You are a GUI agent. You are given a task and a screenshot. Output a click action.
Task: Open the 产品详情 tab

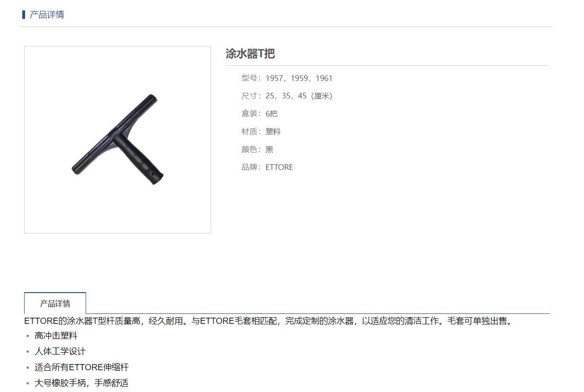[55, 303]
